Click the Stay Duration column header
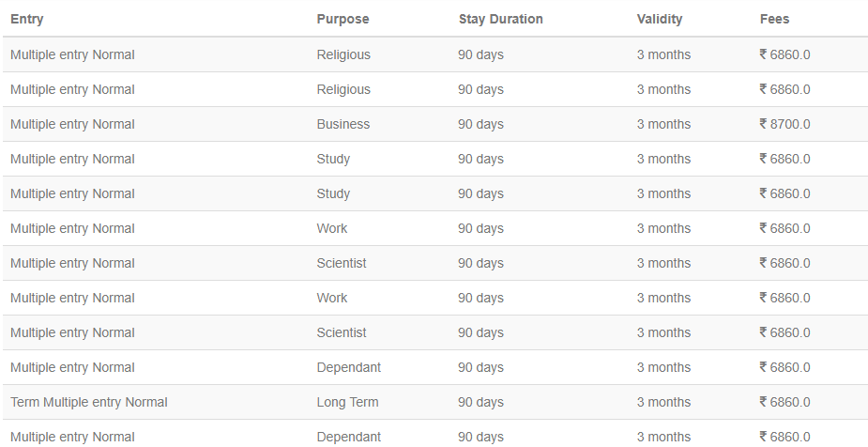This screenshot has width=868, height=447. (500, 20)
